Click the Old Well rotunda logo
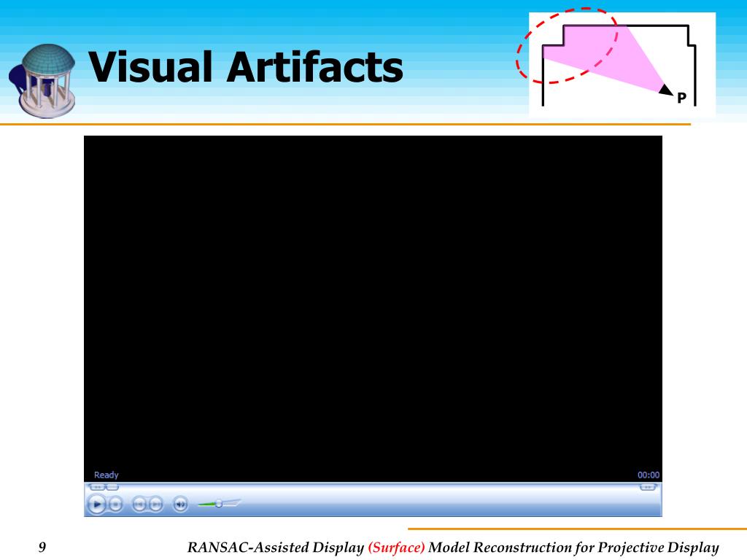Image resolution: width=747 pixels, height=560 pixels. click(42, 81)
